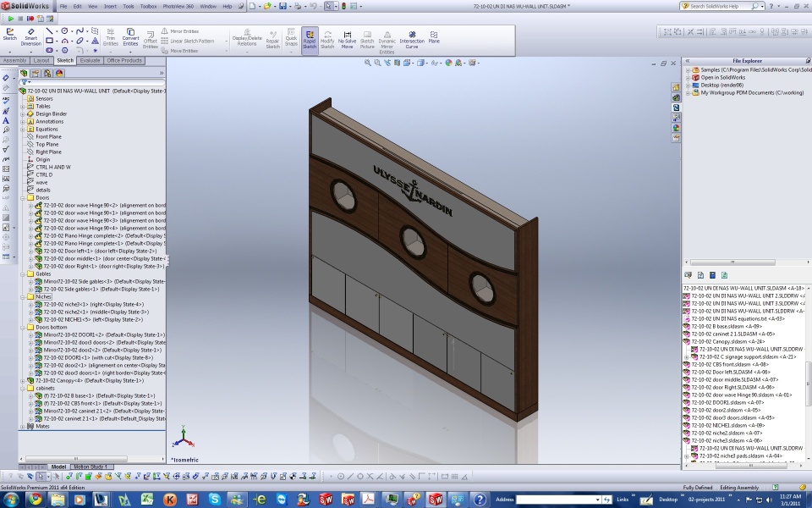Collapse the Niches folder
This screenshot has height=508, width=812.
(x=23, y=297)
